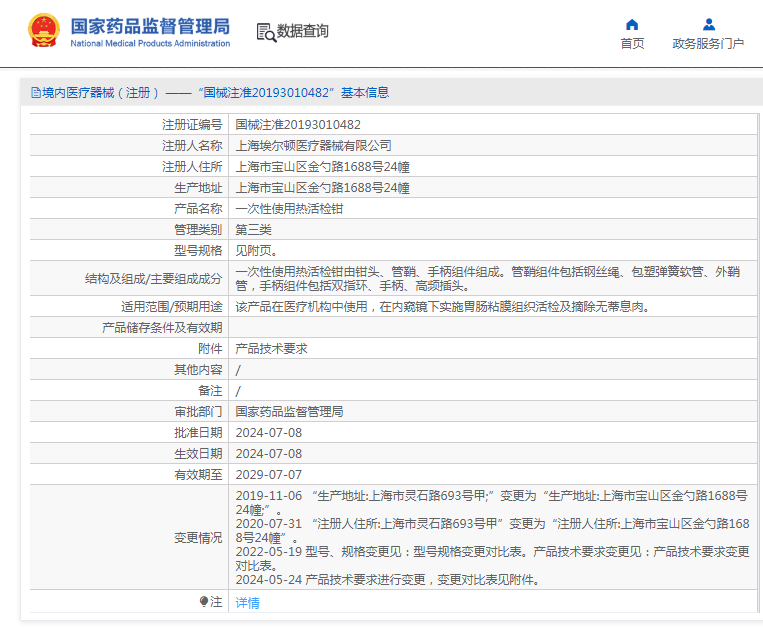
Task: Click the NMPA national emblem logo
Action: pyautogui.click(x=43, y=32)
